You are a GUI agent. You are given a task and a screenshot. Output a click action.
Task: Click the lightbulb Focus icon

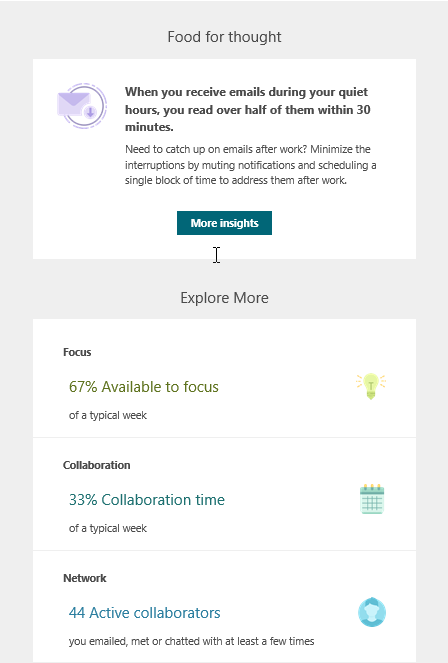point(371,386)
